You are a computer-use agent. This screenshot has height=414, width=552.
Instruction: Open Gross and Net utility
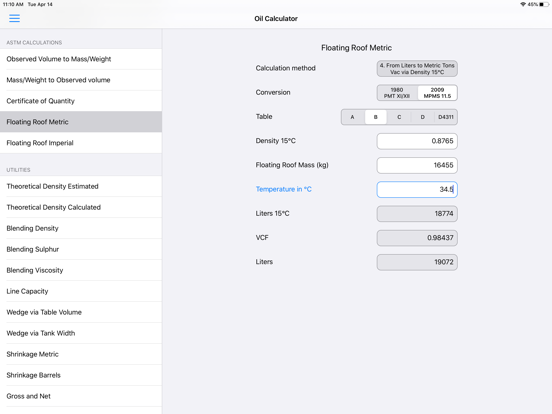click(81, 396)
